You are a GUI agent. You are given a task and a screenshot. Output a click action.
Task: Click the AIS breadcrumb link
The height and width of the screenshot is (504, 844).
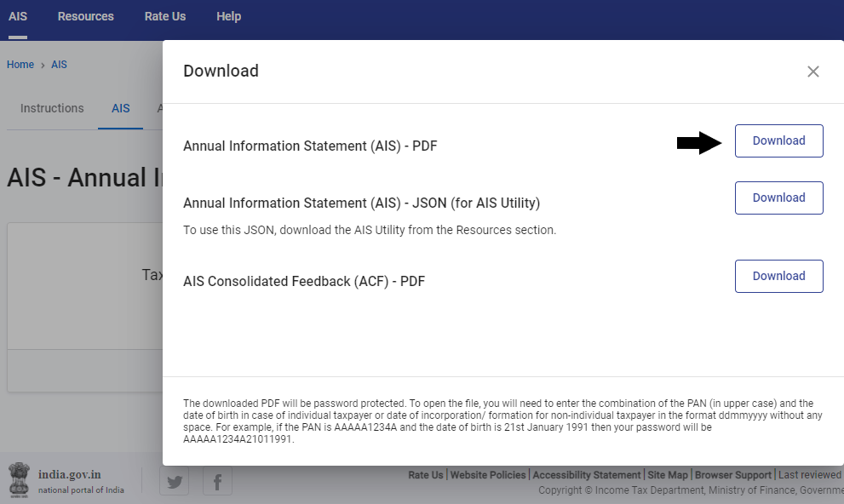point(59,65)
